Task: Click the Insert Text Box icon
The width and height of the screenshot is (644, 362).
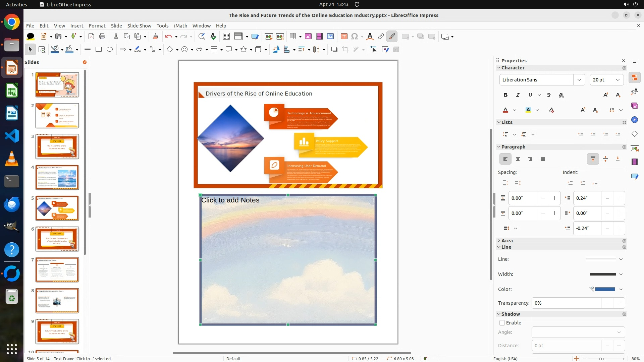Action: tap(344, 37)
